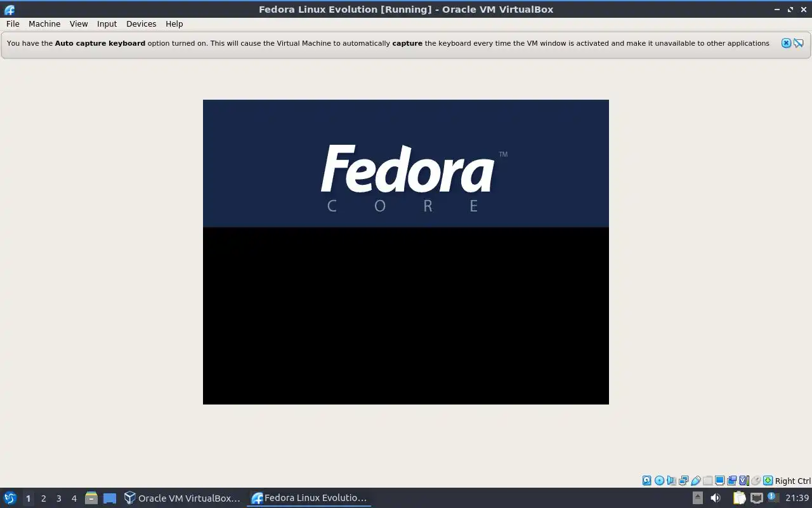Switch to the Oracle VM VirtualBox Manager taskbar entry
The height and width of the screenshot is (508, 812).
183,498
